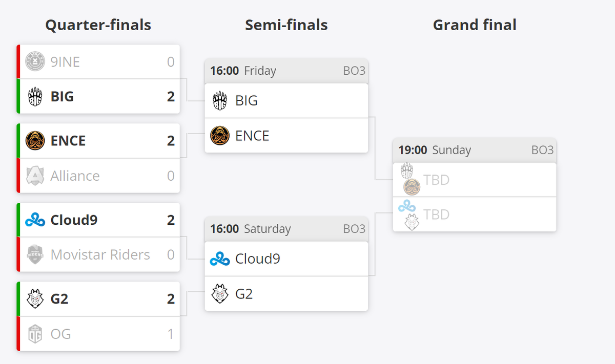Image resolution: width=615 pixels, height=364 pixels.
Task: Open the Movistar Riders team name
Action: 100,254
